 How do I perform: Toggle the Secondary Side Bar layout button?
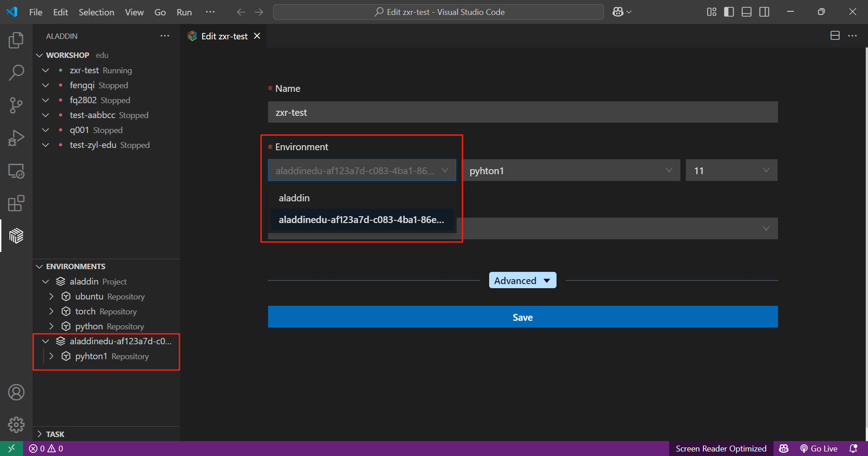coord(764,12)
